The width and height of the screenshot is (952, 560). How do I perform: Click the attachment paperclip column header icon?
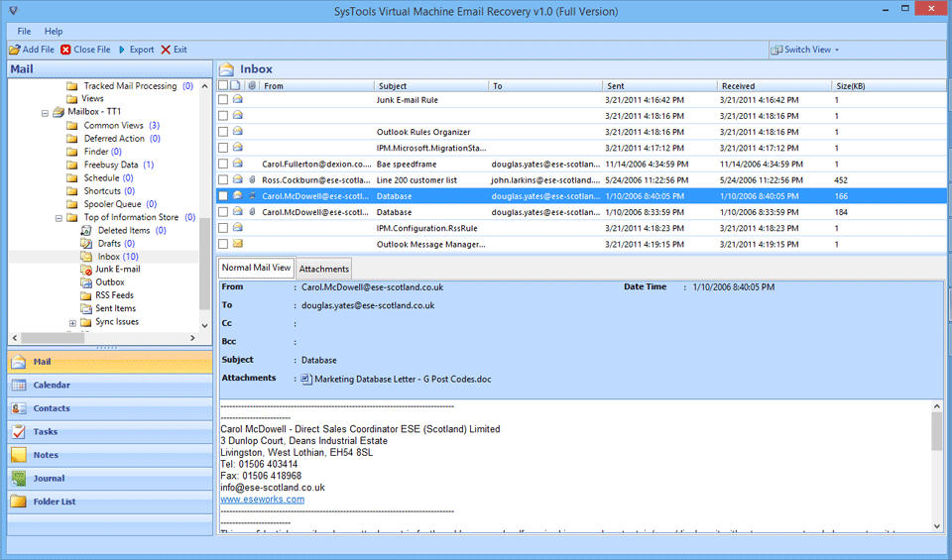252,85
